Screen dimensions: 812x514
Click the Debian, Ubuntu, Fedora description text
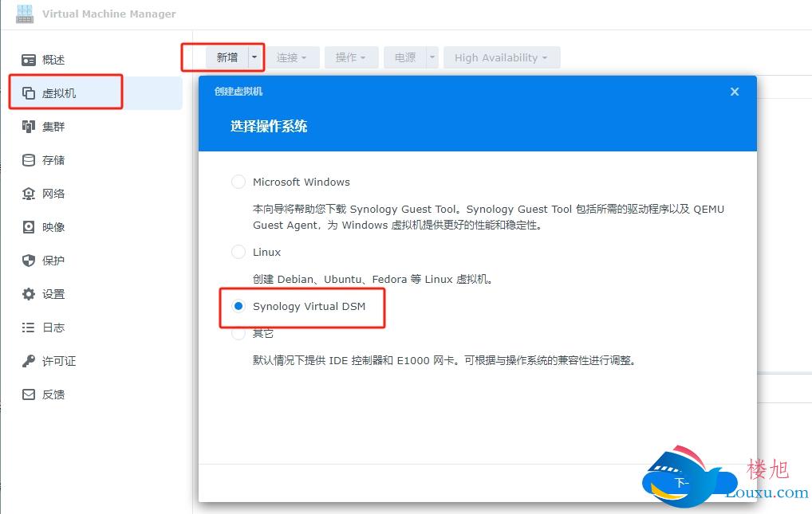[372, 280]
